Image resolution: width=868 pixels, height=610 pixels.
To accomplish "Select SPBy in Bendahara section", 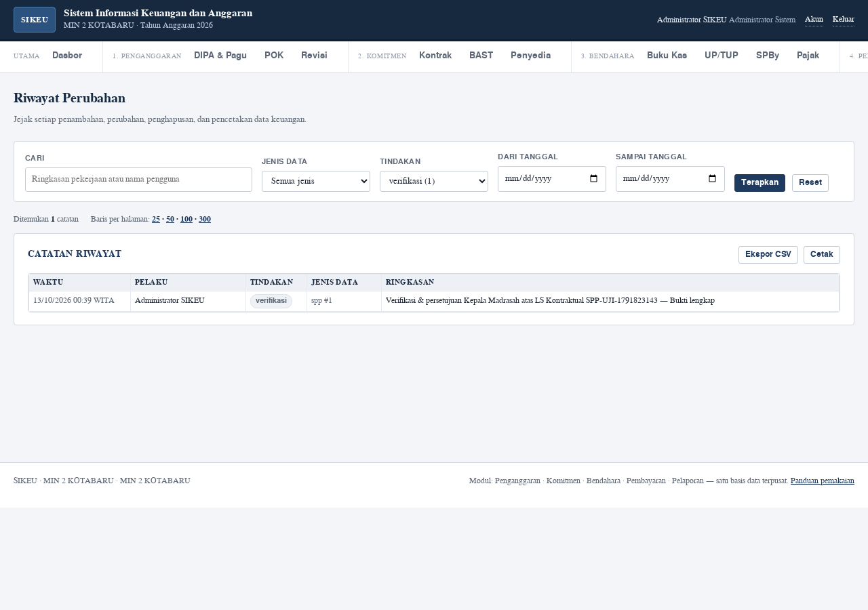I will tap(768, 56).
